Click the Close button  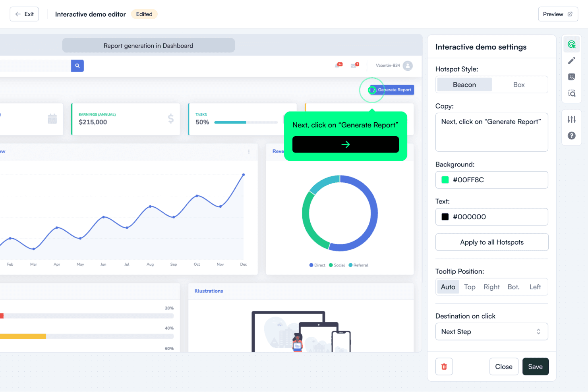pyautogui.click(x=504, y=367)
